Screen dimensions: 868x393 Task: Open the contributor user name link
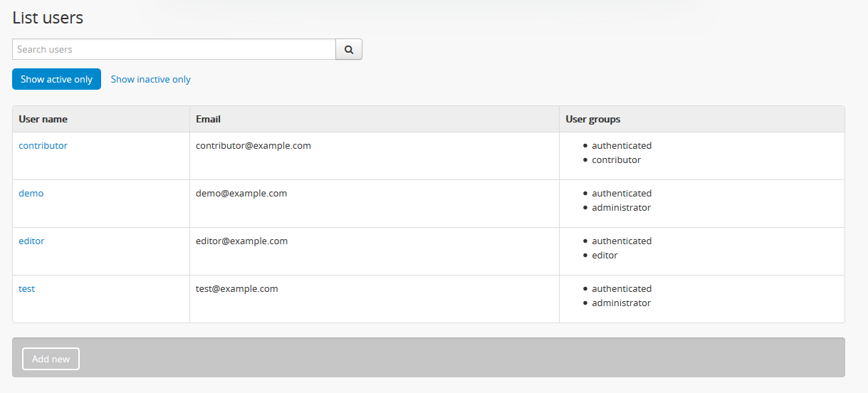43,145
